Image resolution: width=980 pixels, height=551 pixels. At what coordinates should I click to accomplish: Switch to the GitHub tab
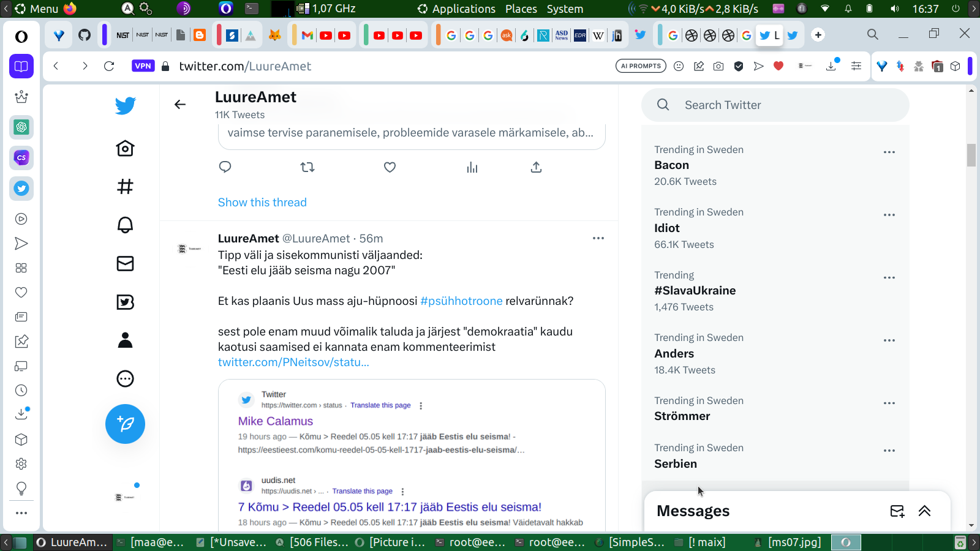click(85, 36)
